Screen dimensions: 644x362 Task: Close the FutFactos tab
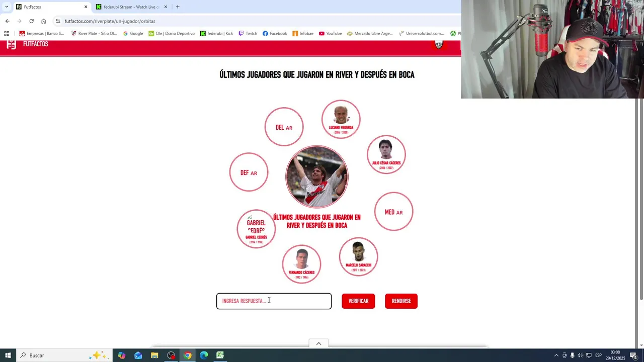tap(86, 7)
